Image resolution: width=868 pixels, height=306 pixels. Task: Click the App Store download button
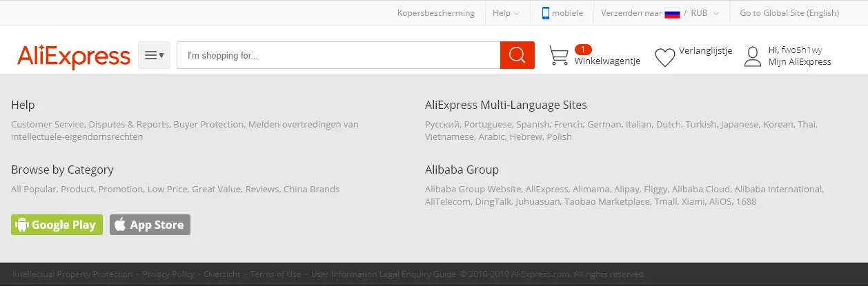point(150,225)
